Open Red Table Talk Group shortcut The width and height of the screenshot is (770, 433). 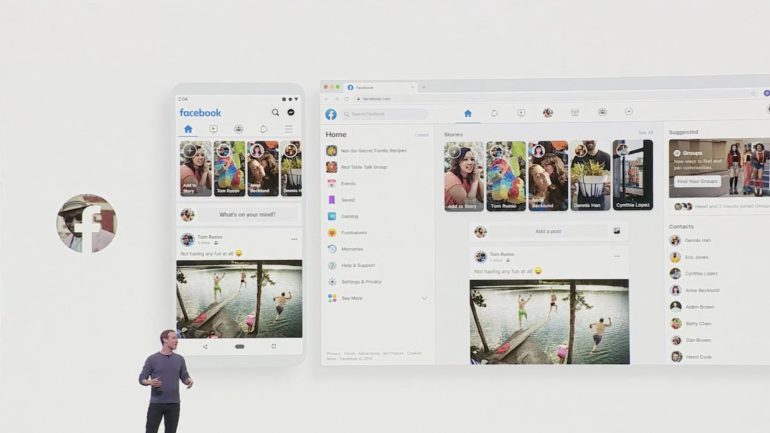point(358,167)
